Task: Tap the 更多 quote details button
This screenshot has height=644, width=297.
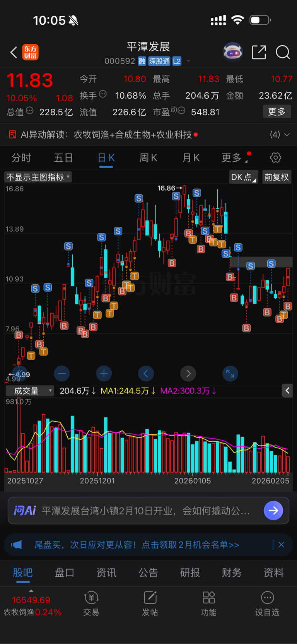Action: (x=277, y=112)
